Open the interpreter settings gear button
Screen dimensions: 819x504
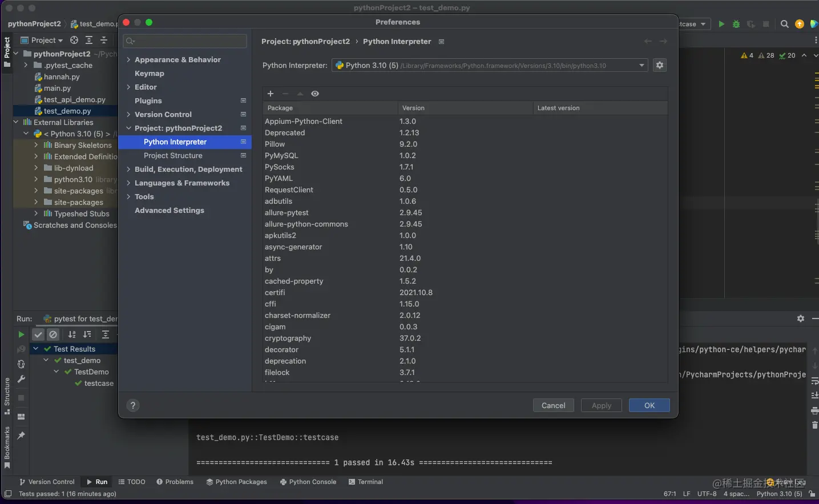coord(660,65)
